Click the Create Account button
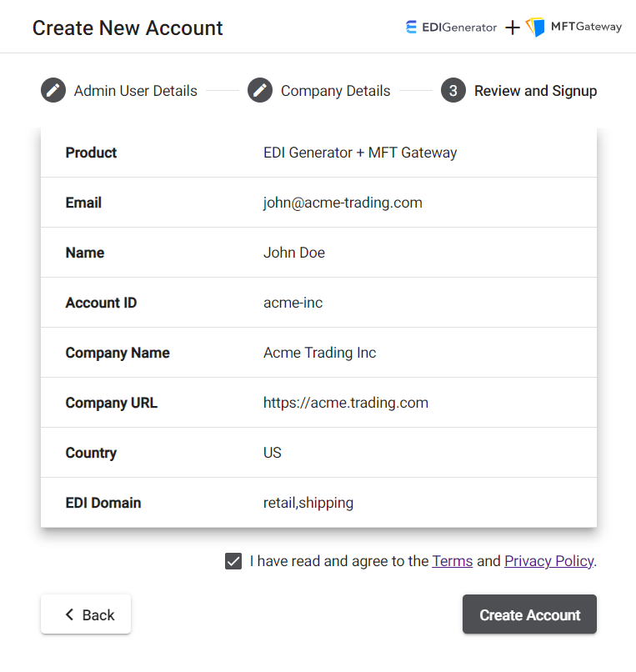The width and height of the screenshot is (636, 672). point(529,614)
